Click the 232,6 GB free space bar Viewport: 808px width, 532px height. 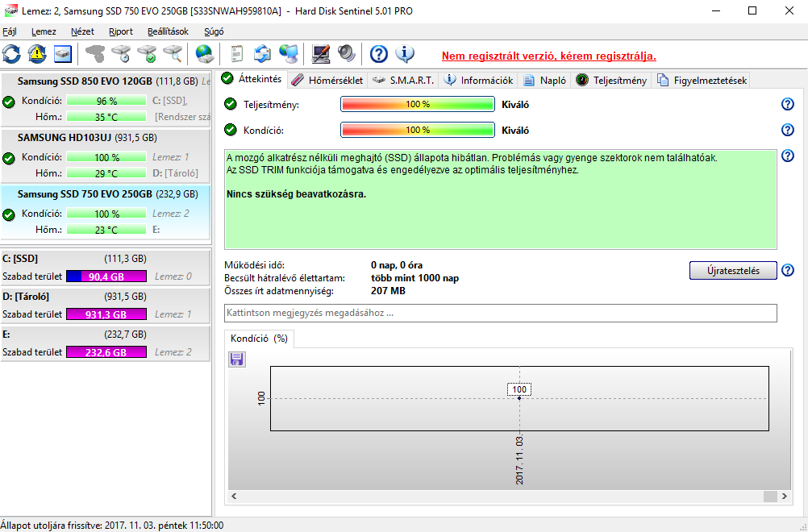point(106,352)
